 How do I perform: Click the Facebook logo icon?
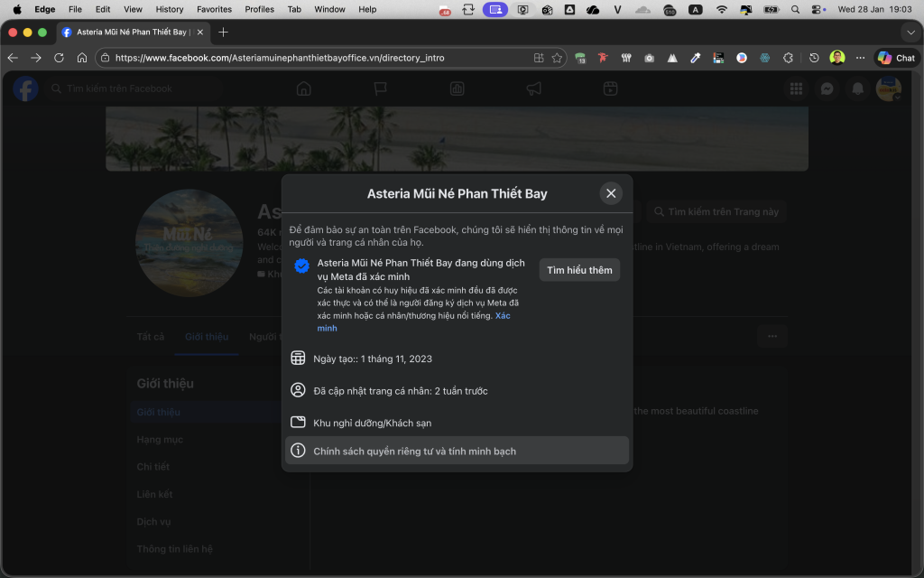coord(25,89)
